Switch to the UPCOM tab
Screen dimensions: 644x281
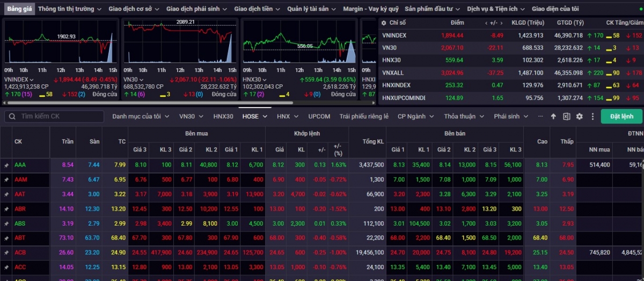click(319, 117)
